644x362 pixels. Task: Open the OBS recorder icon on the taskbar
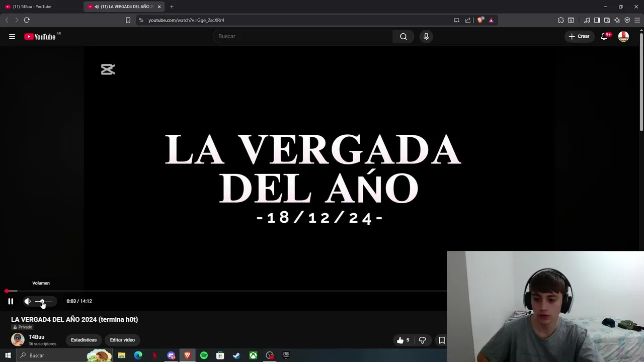point(270,355)
